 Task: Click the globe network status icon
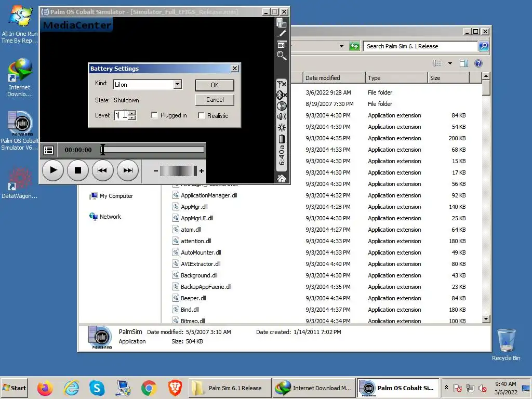[281, 106]
